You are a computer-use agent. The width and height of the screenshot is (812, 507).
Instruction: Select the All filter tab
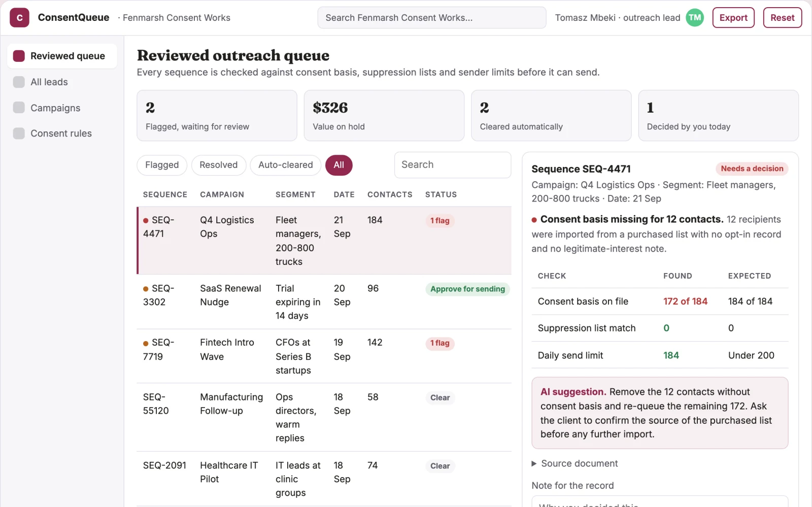click(339, 165)
